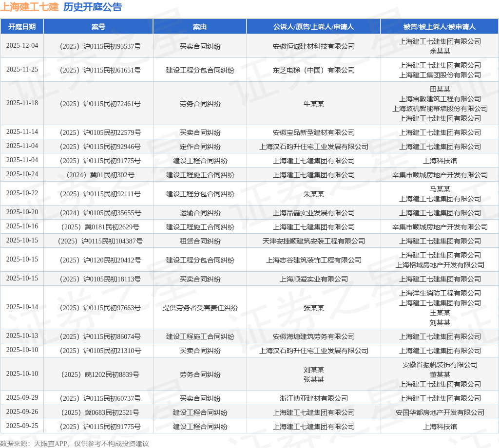Select date cell 2025-10-24

[x=22, y=174]
